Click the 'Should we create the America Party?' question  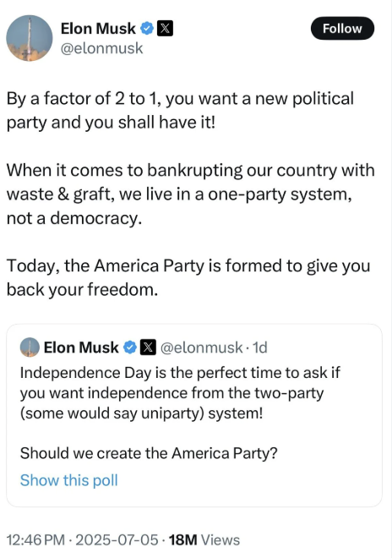click(x=149, y=453)
